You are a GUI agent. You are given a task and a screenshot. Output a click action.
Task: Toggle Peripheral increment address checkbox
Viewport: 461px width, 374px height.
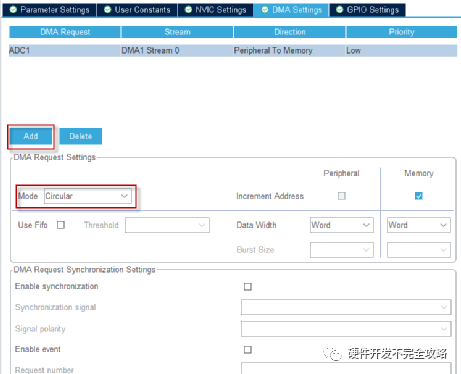point(342,196)
